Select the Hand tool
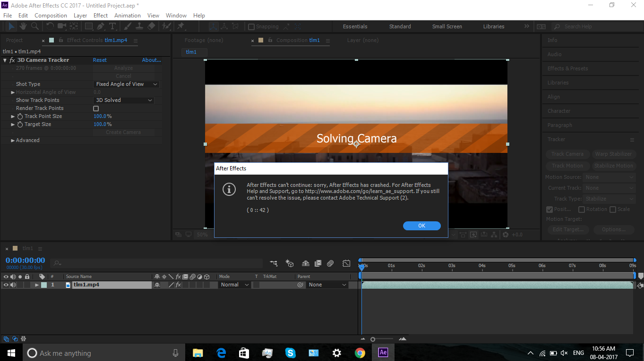 click(x=23, y=26)
